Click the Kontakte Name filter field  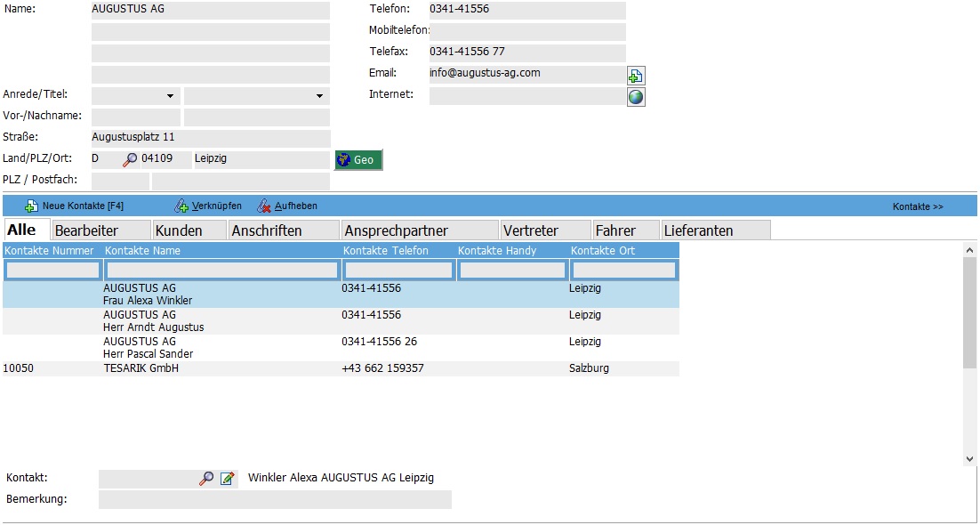point(222,271)
